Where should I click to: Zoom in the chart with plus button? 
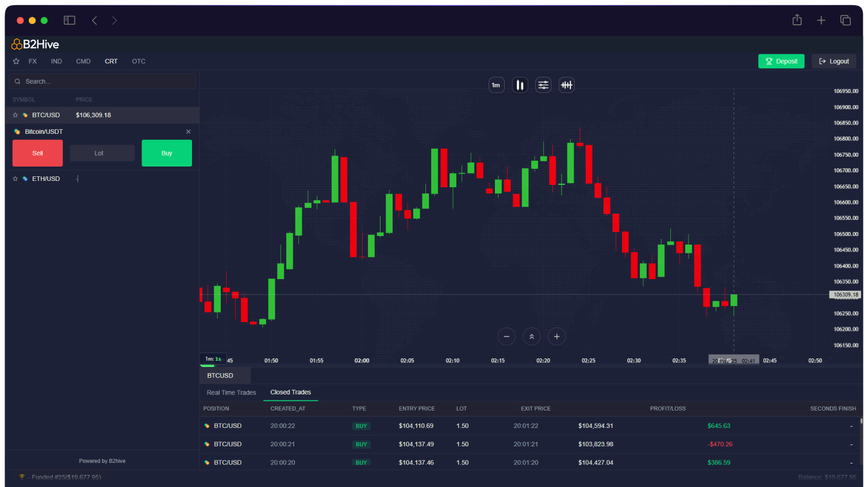pos(556,337)
